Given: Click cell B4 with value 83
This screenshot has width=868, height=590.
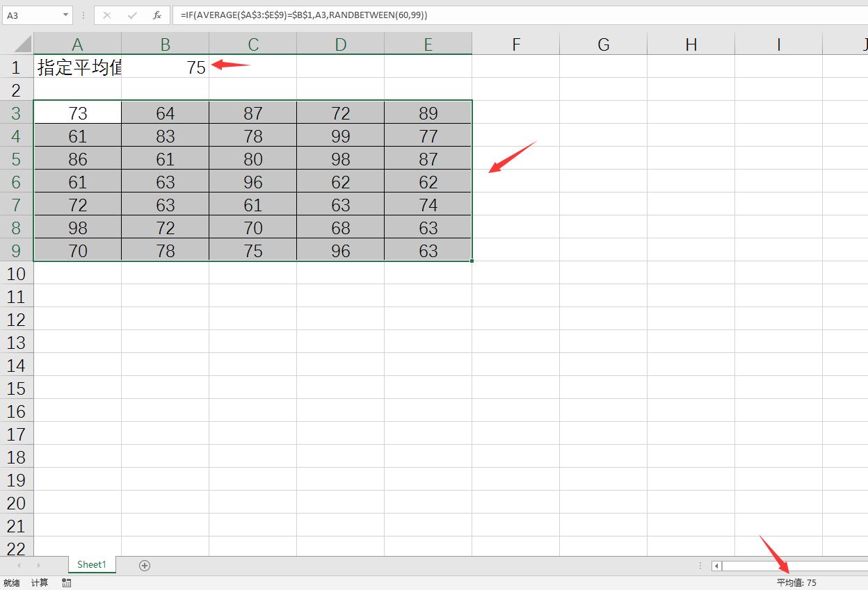Looking at the screenshot, I should pos(165,136).
